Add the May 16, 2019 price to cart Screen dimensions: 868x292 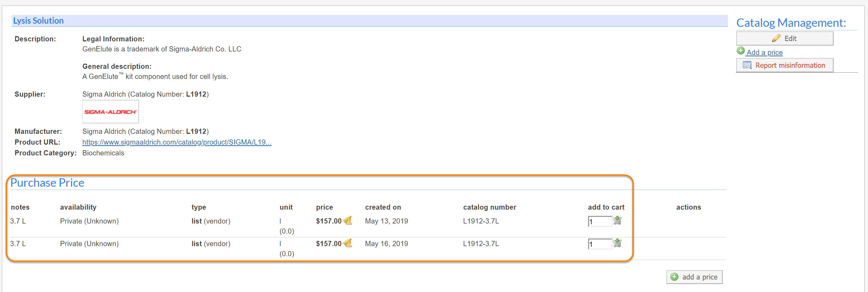click(x=617, y=243)
